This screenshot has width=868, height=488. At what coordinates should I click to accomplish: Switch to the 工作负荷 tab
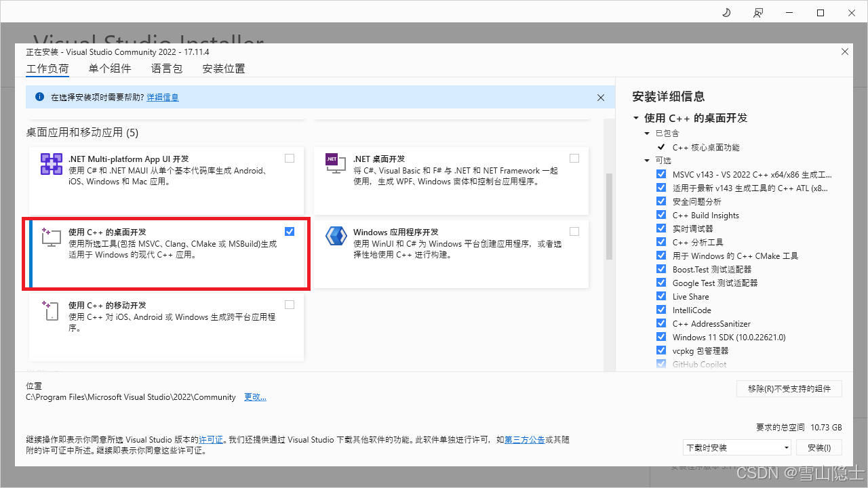[47, 68]
